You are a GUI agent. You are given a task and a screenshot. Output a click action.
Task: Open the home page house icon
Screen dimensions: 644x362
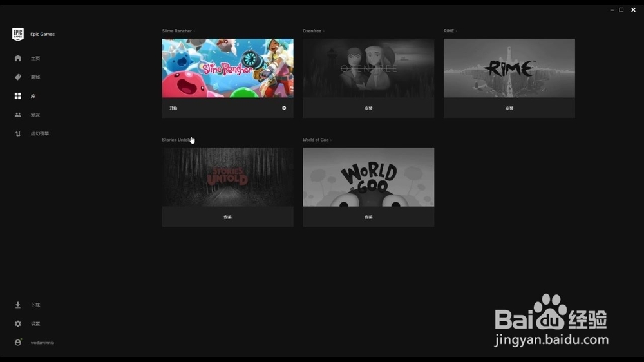(x=17, y=59)
